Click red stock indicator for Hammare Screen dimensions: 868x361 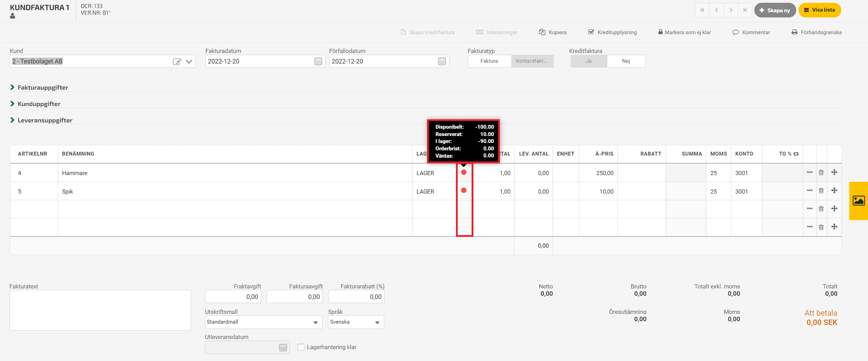tap(464, 172)
